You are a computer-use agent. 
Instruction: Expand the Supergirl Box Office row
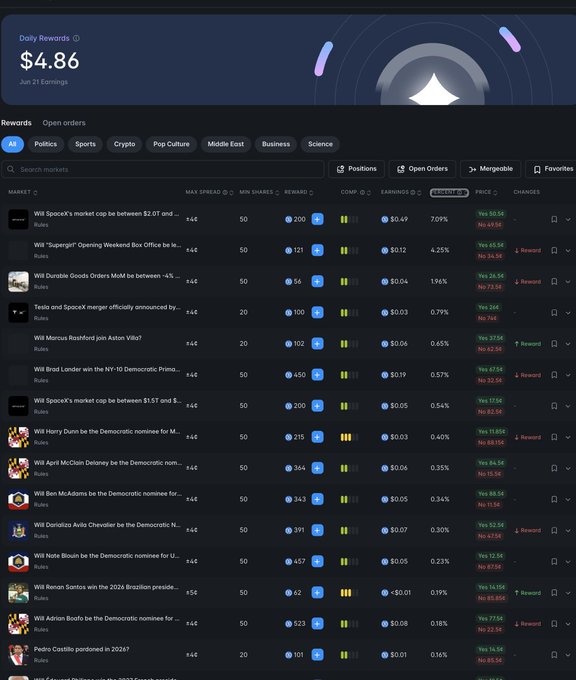pos(568,250)
